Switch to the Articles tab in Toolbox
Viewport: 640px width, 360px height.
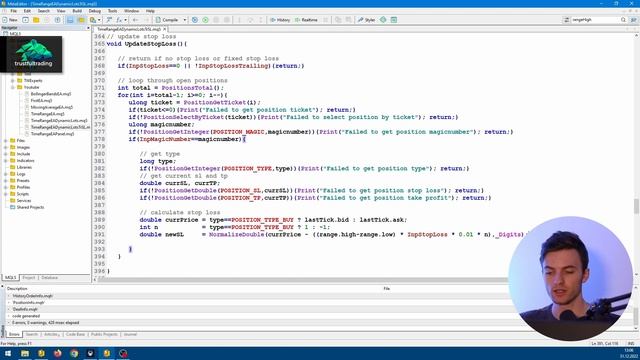click(51, 334)
